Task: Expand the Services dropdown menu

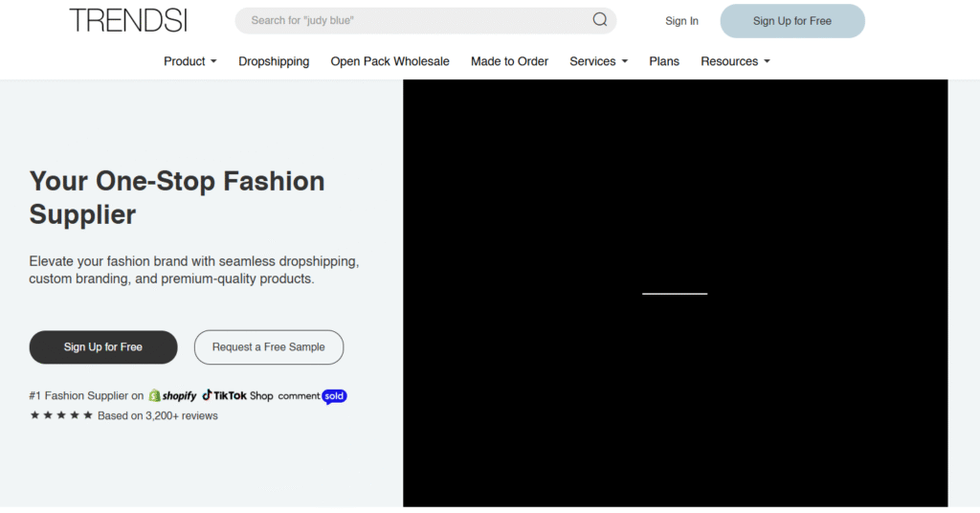Action: pyautogui.click(x=599, y=61)
